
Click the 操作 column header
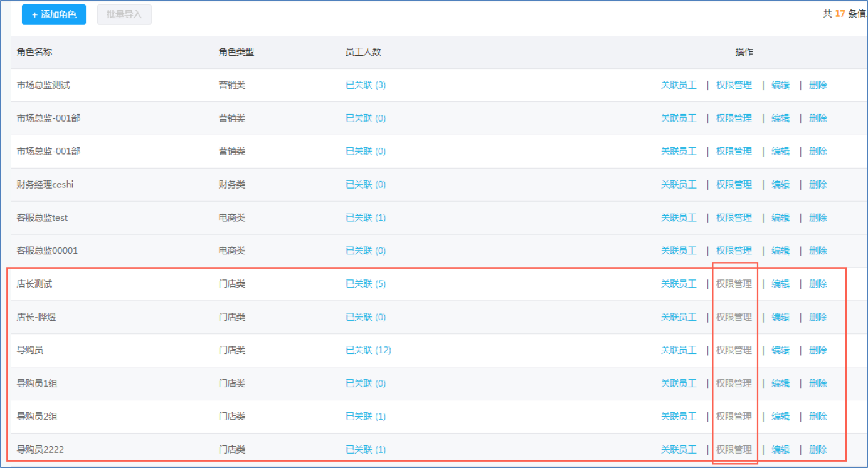744,52
